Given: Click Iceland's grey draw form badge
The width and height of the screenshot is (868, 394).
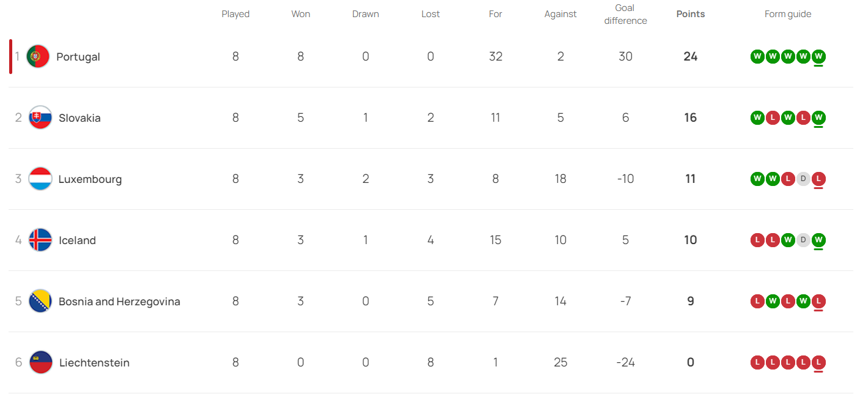Looking at the screenshot, I should [x=803, y=240].
